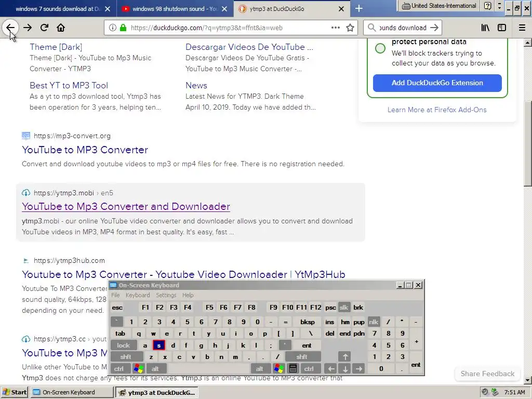The width and height of the screenshot is (532, 399).
Task: Click the 'Add DuckDuckGo Extension' button
Action: (x=437, y=83)
